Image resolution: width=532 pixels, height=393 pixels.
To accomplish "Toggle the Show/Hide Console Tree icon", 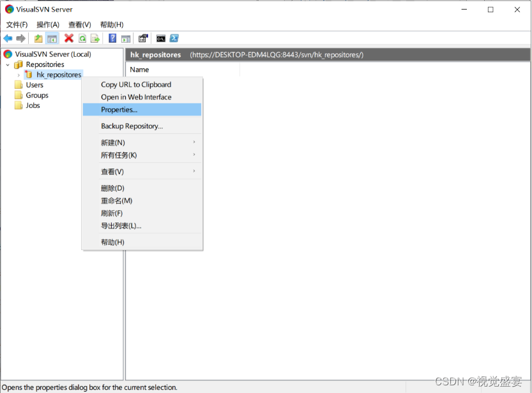I will pyautogui.click(x=52, y=39).
